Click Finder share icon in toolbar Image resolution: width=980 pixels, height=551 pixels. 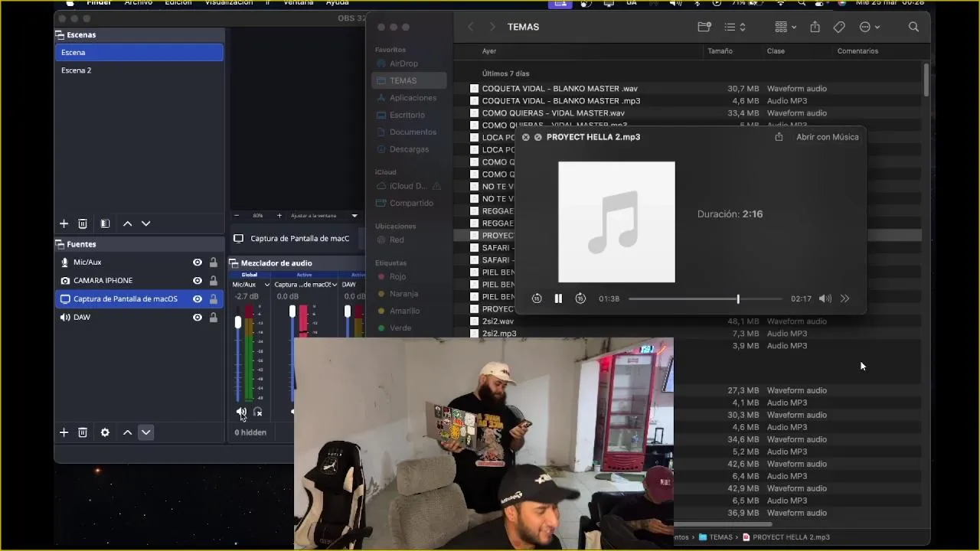pyautogui.click(x=815, y=27)
